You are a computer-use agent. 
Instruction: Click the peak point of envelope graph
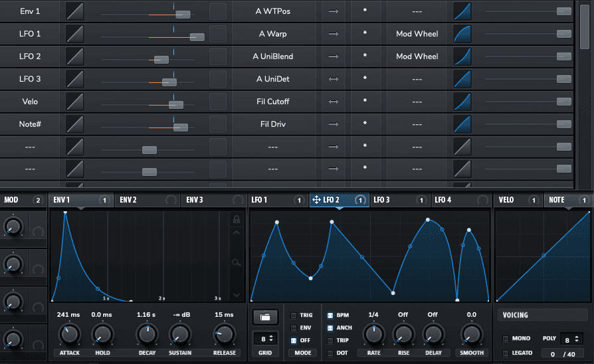pos(65,213)
